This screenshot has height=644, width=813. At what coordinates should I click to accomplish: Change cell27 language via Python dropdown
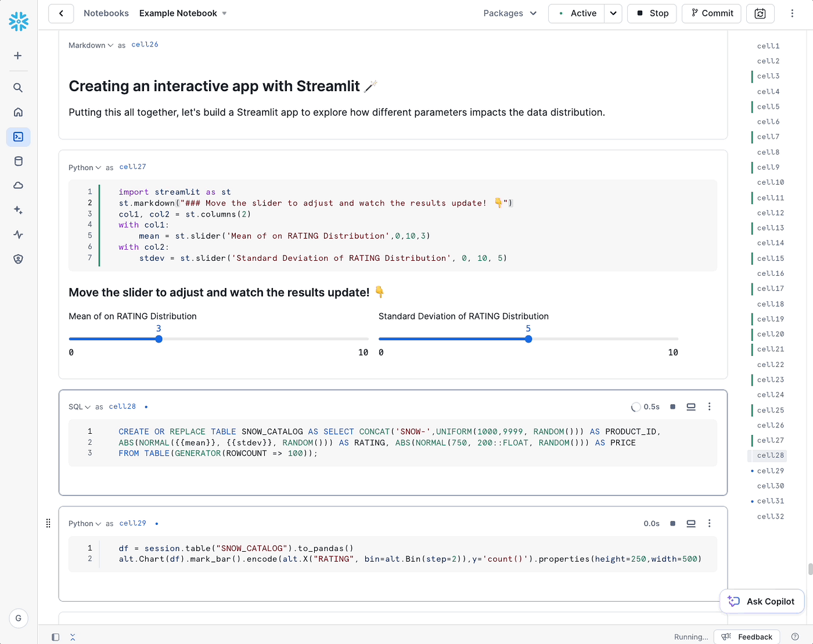tap(85, 168)
